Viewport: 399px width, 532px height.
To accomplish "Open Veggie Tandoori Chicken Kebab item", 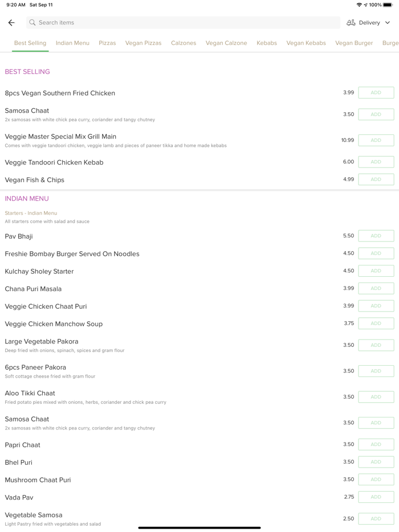I will pos(54,162).
